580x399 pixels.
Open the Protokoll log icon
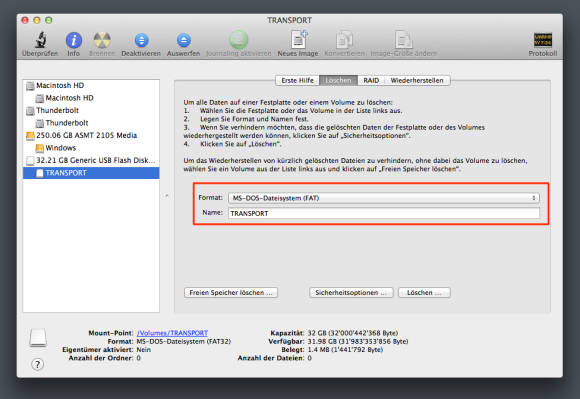[543, 40]
